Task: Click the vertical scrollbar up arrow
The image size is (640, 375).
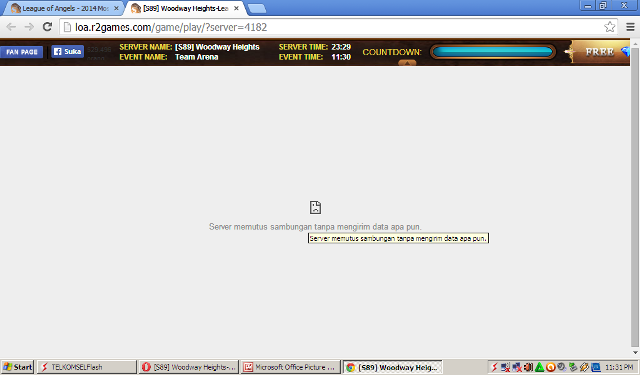Action: tap(635, 43)
